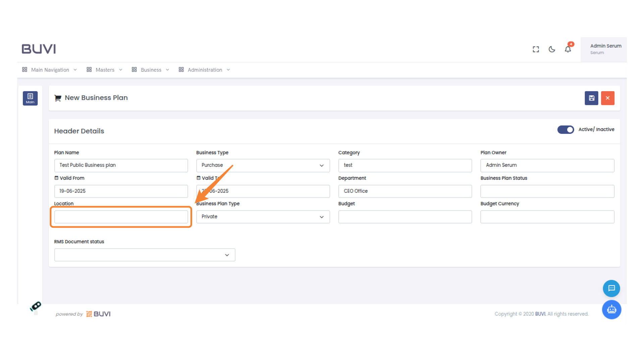Click the Location input field
This screenshot has width=644, height=362.
click(x=121, y=217)
